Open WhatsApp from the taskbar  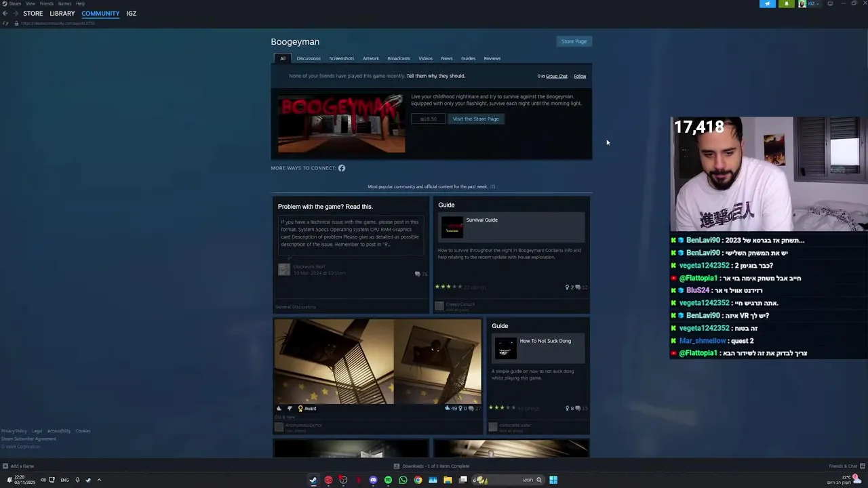coord(403,480)
